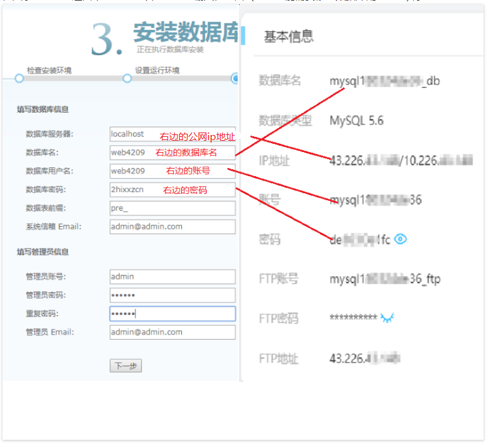Image resolution: width=488 pixels, height=448 pixels.
Task: Click the 系统信箱 Email input field
Action: pyautogui.click(x=172, y=226)
